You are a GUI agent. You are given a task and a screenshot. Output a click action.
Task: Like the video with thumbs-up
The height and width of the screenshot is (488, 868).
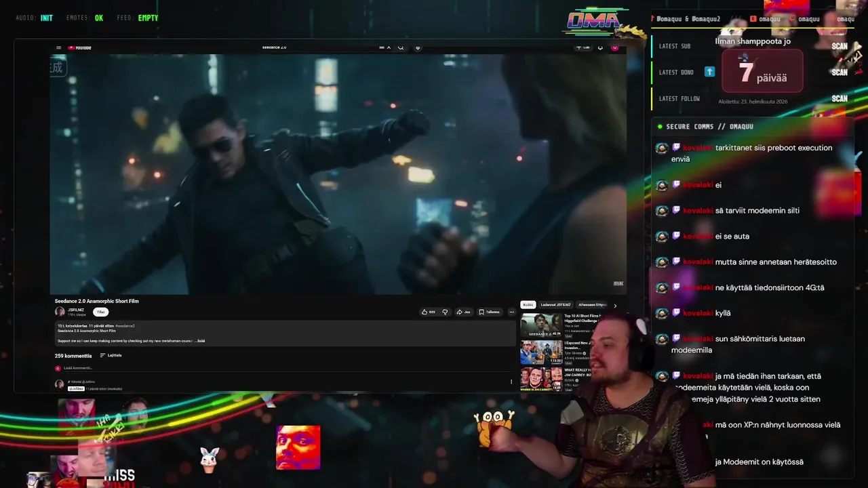(x=429, y=312)
